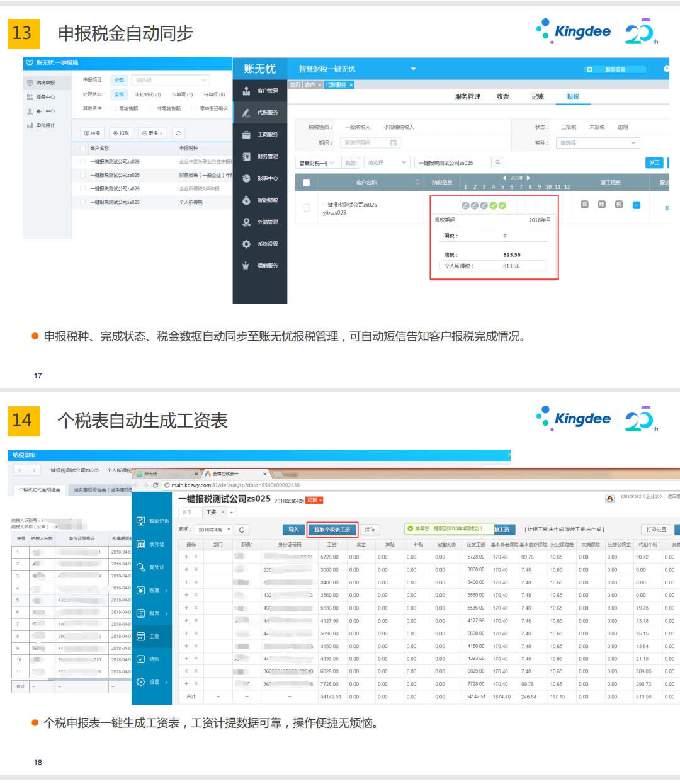The width and height of the screenshot is (680, 784).
Task: Click the 导入 import button
Action: 293,529
